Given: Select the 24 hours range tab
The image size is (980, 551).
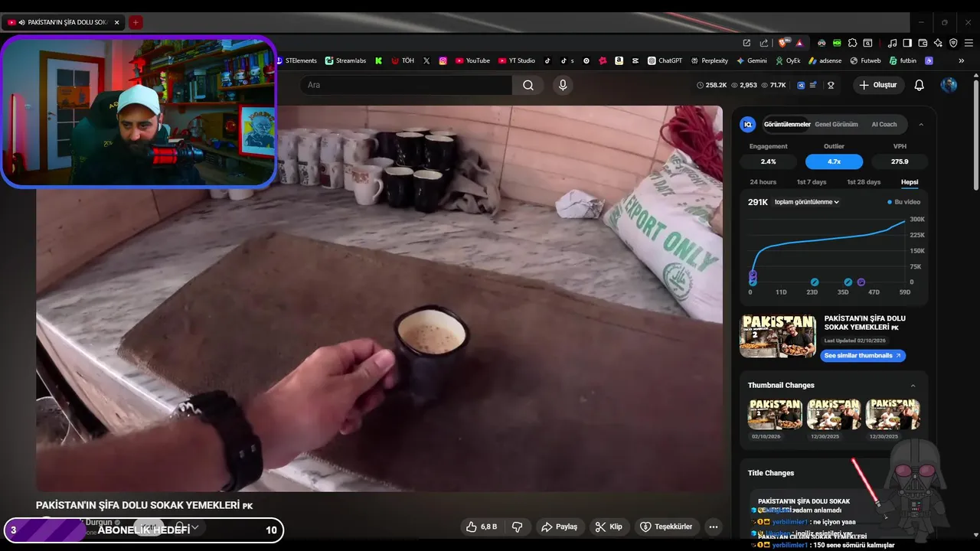Looking at the screenshot, I should click(763, 182).
